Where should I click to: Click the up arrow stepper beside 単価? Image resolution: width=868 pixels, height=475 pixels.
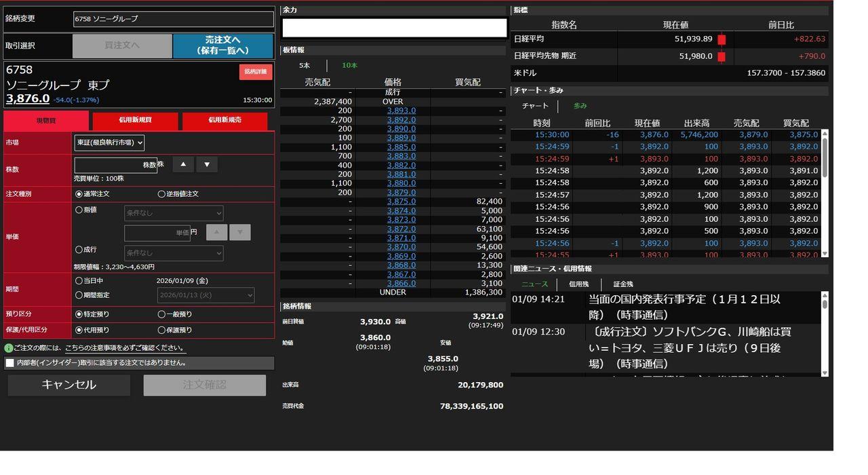click(x=217, y=232)
